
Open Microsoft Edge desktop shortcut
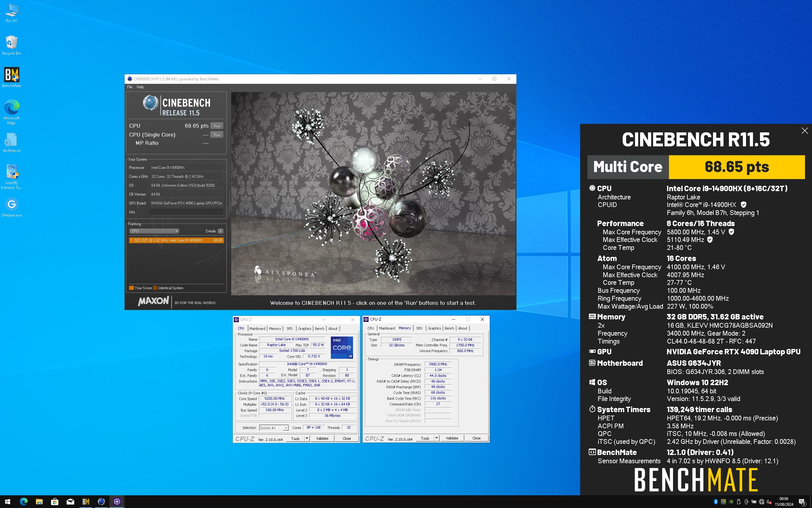click(x=11, y=112)
